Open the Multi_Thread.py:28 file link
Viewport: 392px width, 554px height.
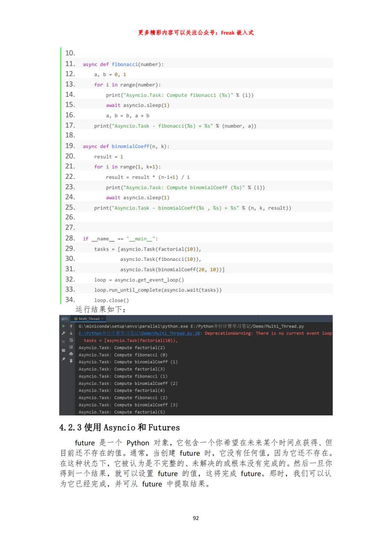[x=139, y=333]
